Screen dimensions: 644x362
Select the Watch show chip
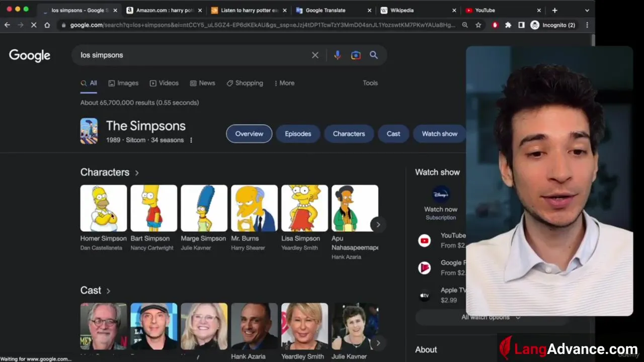tap(439, 134)
